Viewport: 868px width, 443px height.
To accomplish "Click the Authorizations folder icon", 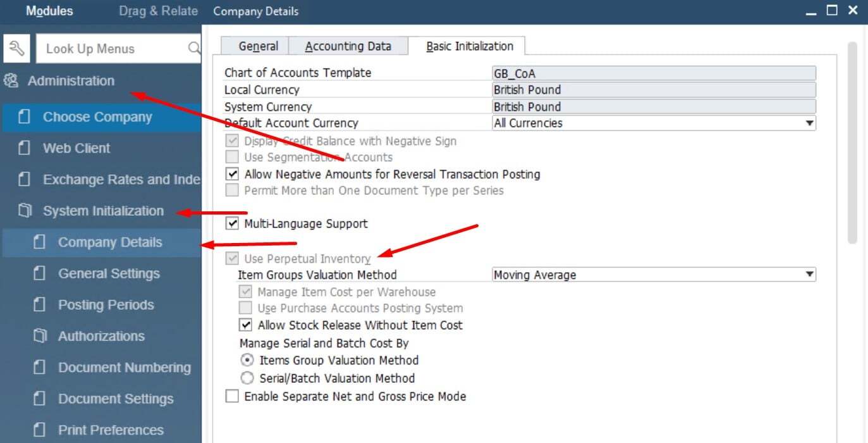I will click(x=38, y=336).
